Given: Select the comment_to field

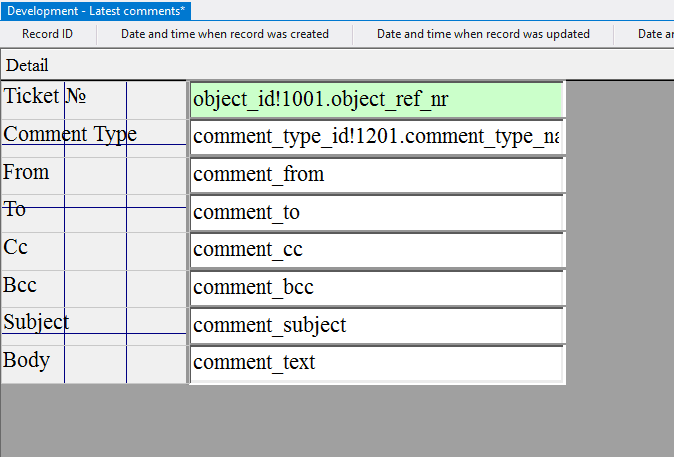Looking at the screenshot, I should click(376, 213).
